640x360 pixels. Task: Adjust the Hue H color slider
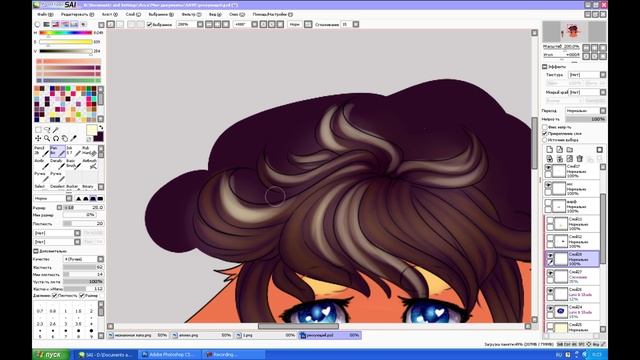point(66,33)
